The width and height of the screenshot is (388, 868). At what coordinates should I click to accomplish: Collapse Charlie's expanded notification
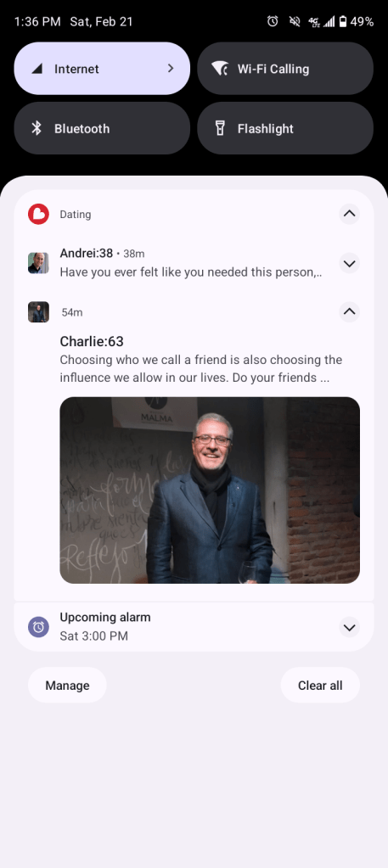coord(349,311)
